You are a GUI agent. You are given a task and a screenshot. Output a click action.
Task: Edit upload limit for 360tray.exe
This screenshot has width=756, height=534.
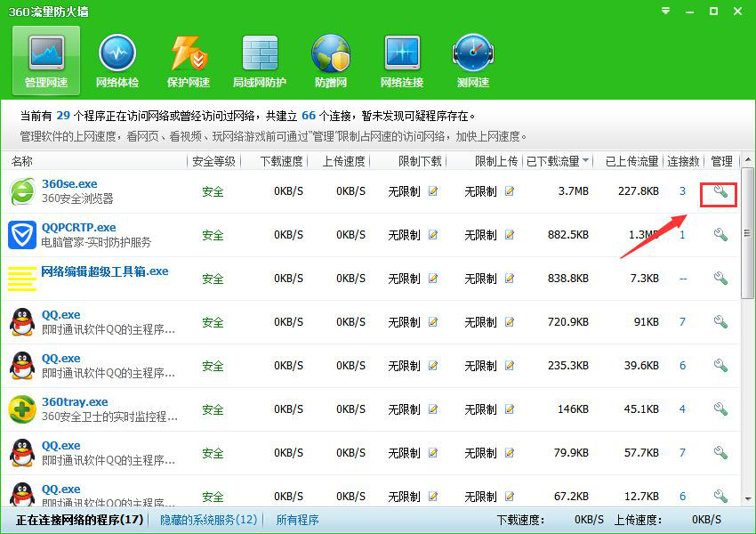pos(510,409)
